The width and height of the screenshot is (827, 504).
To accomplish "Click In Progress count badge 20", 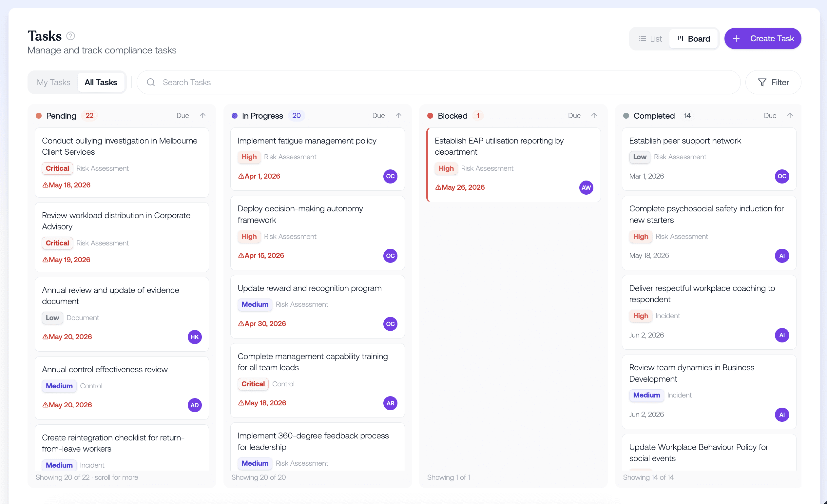I will (x=297, y=115).
